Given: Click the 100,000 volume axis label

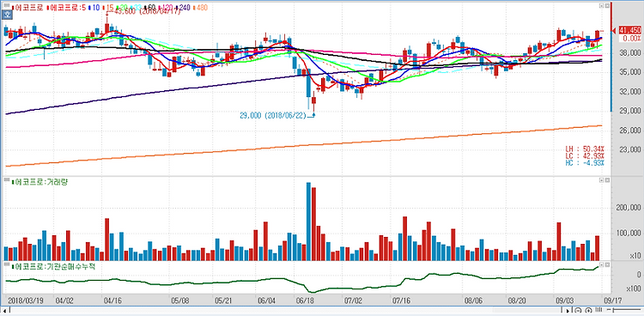Looking at the screenshot, I should pos(628,234).
